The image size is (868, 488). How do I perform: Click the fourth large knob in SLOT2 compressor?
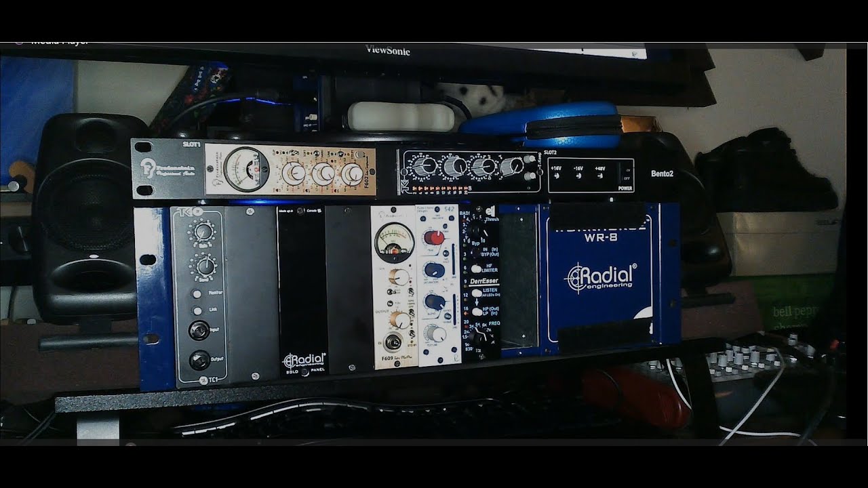point(513,166)
